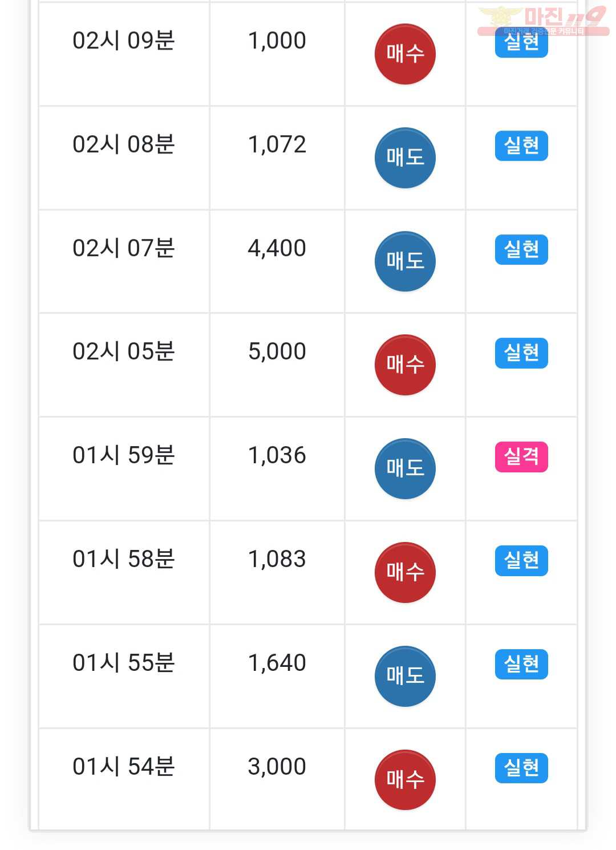Click the red 매수 circle in 02시 05분 row

[x=405, y=365]
